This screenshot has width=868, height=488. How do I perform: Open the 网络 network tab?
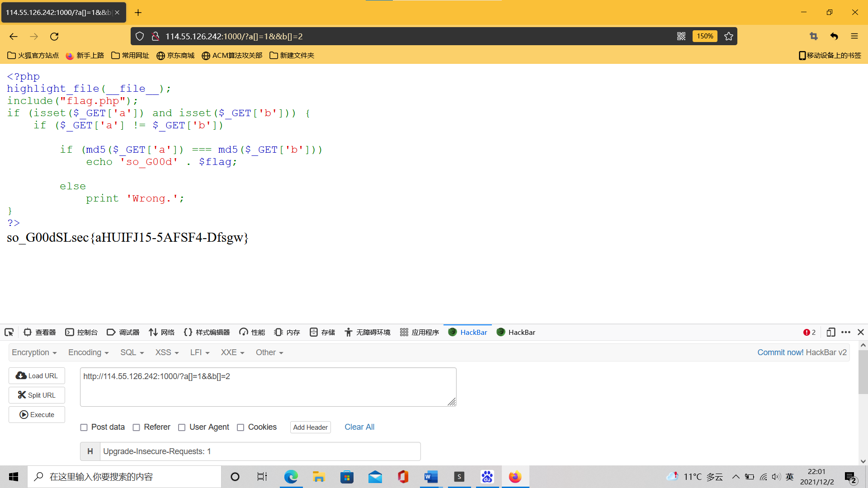click(x=161, y=332)
